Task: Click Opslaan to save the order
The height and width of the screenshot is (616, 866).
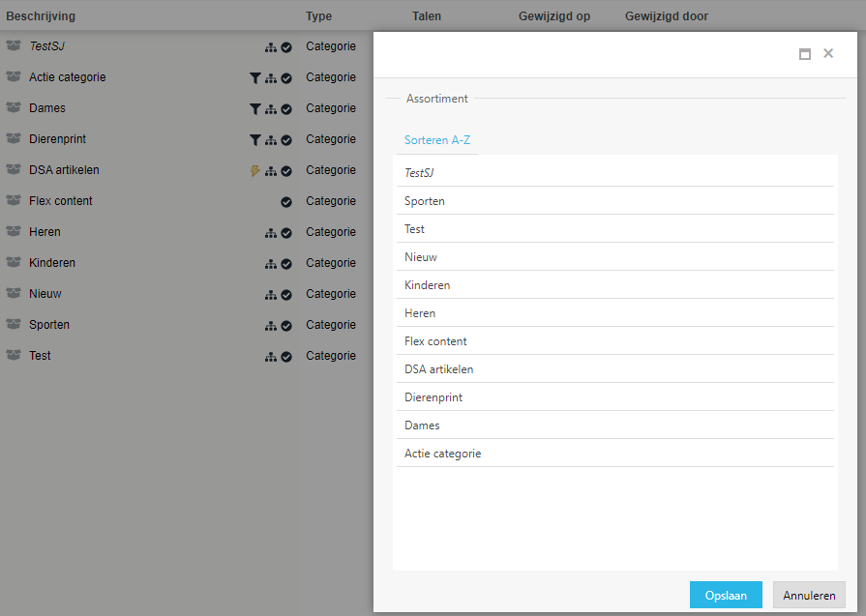Action: click(726, 595)
